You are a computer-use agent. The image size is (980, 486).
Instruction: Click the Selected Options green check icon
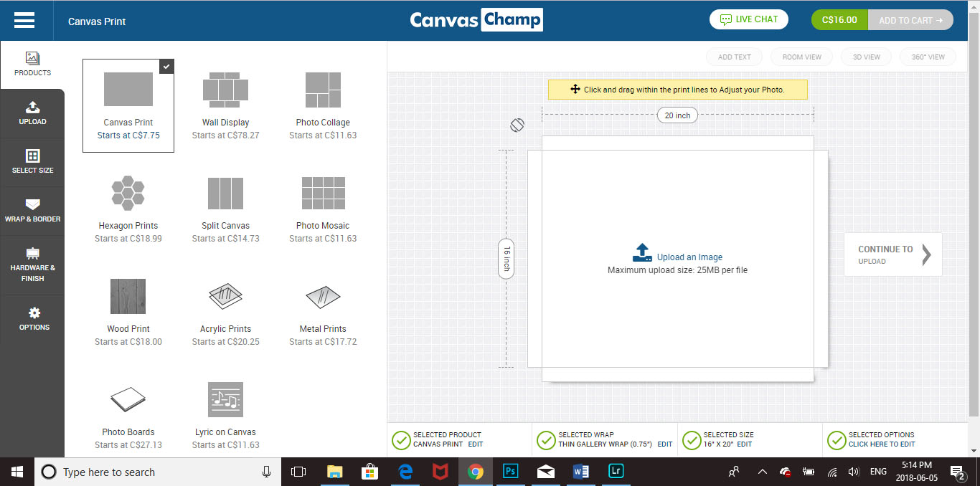click(837, 440)
